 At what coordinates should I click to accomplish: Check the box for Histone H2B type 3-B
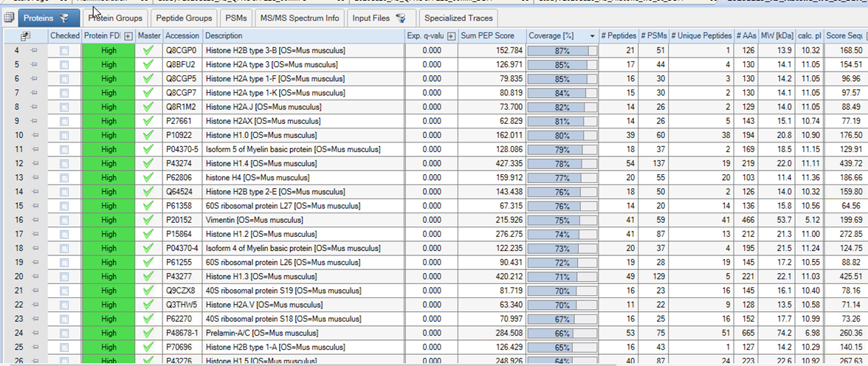65,51
